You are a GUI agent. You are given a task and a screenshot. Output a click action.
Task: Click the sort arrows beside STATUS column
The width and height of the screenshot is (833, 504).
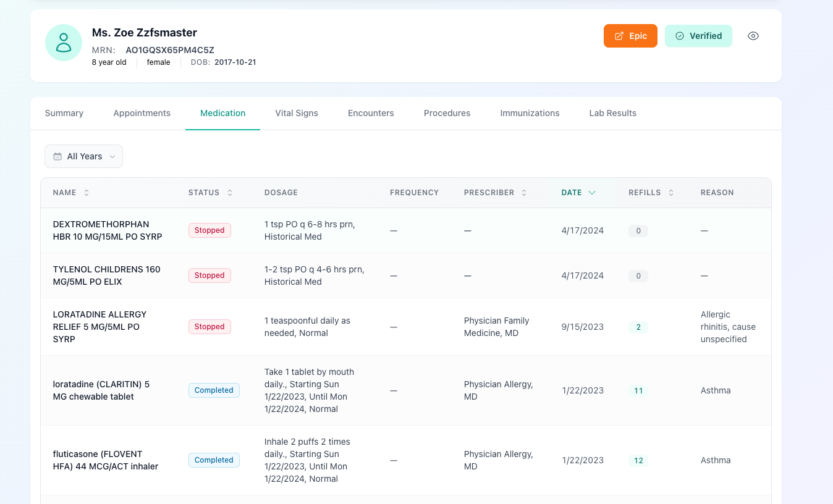(229, 192)
